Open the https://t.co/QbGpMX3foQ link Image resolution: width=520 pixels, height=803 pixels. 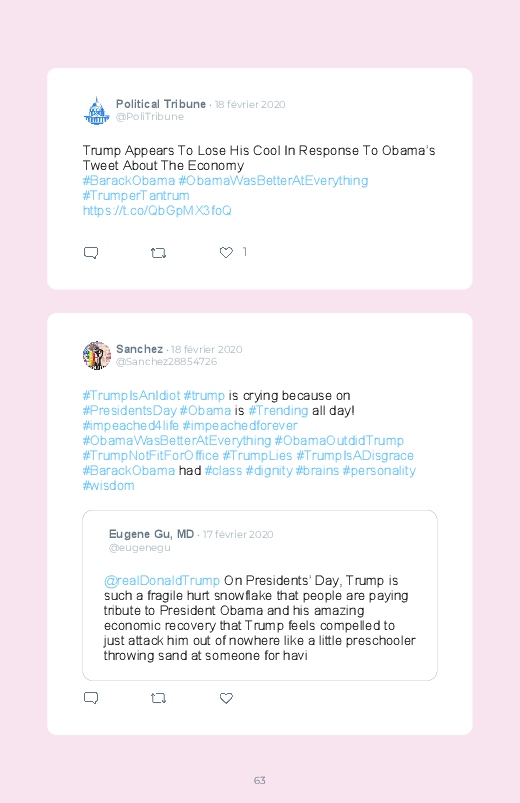(x=157, y=210)
